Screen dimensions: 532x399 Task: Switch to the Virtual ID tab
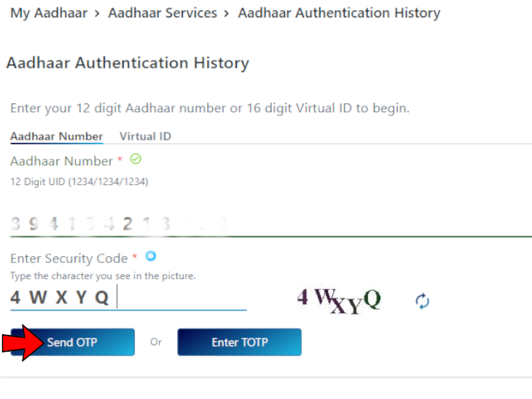(145, 136)
